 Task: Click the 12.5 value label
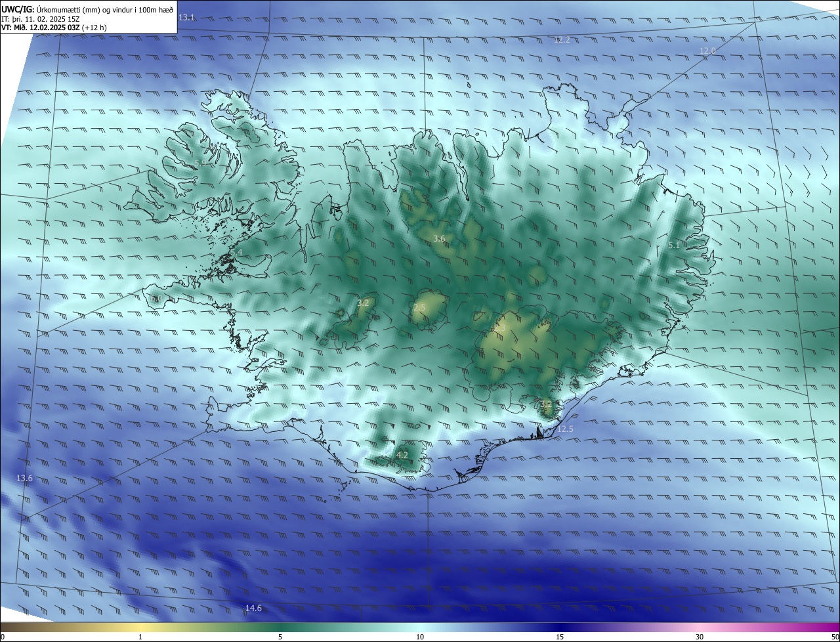(565, 429)
